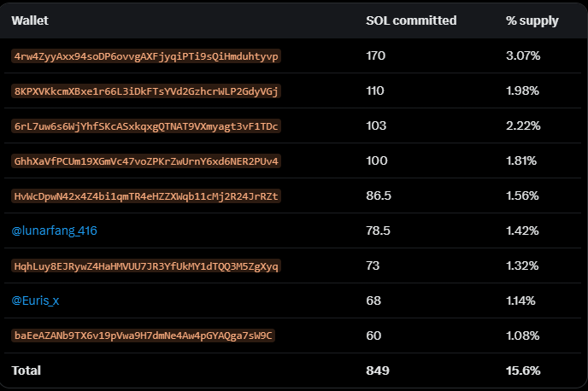This screenshot has height=391, width=588.
Task: Click the Total row label
Action: pos(26,371)
